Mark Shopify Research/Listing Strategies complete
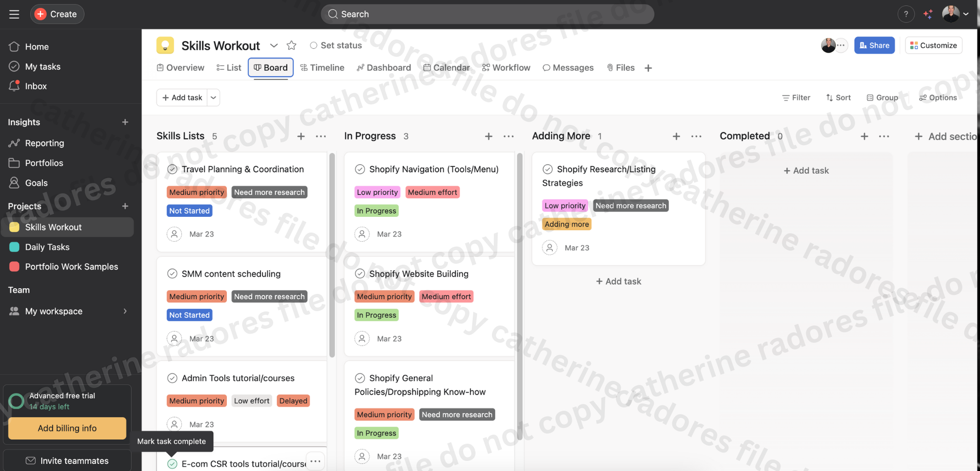 pyautogui.click(x=547, y=169)
